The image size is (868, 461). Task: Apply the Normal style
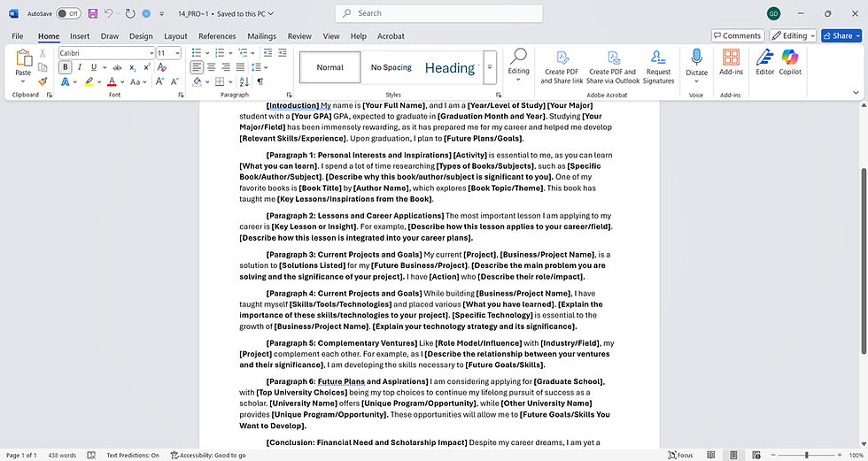(329, 67)
